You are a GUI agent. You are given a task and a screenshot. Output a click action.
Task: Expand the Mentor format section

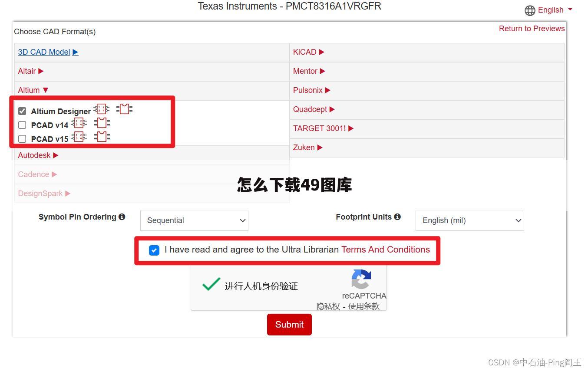pos(309,71)
